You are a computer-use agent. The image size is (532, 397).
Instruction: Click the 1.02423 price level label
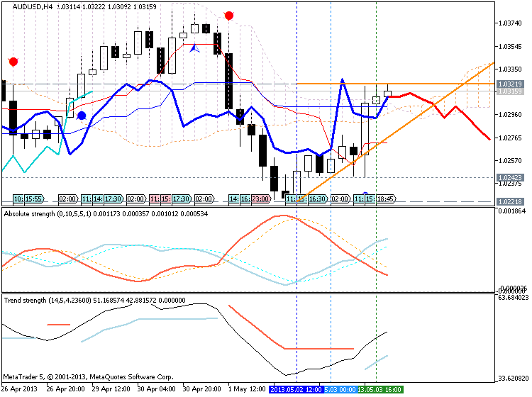point(507,177)
